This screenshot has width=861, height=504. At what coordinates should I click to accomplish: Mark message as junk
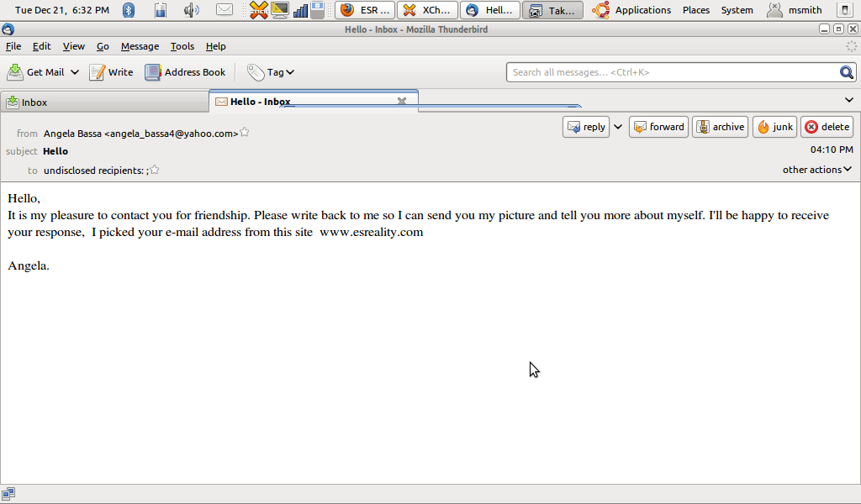click(x=774, y=127)
